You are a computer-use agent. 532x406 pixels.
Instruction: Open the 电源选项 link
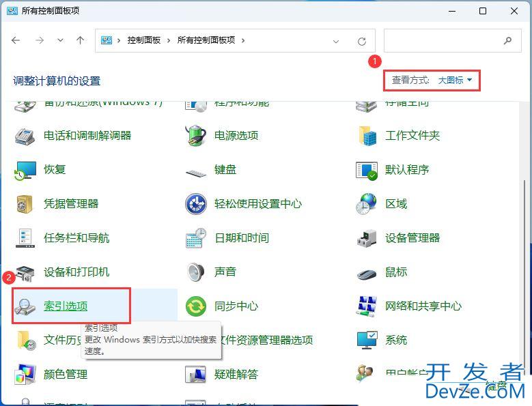[x=236, y=136]
